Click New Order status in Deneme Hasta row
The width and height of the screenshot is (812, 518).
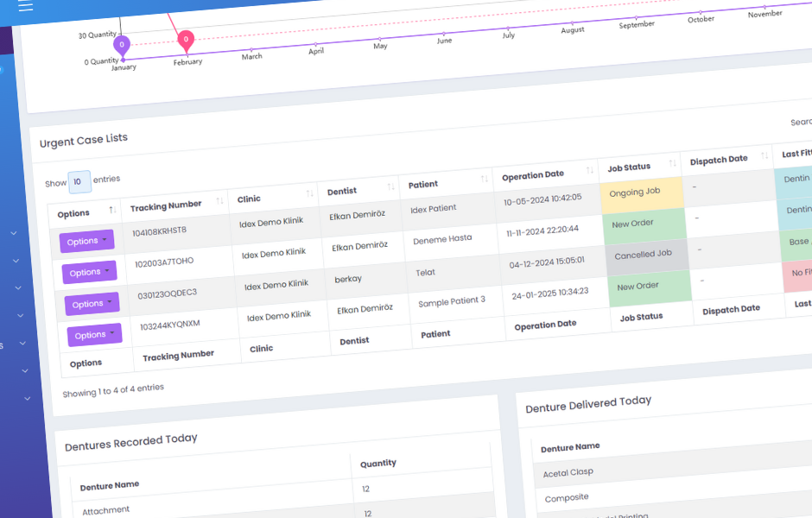coord(644,224)
